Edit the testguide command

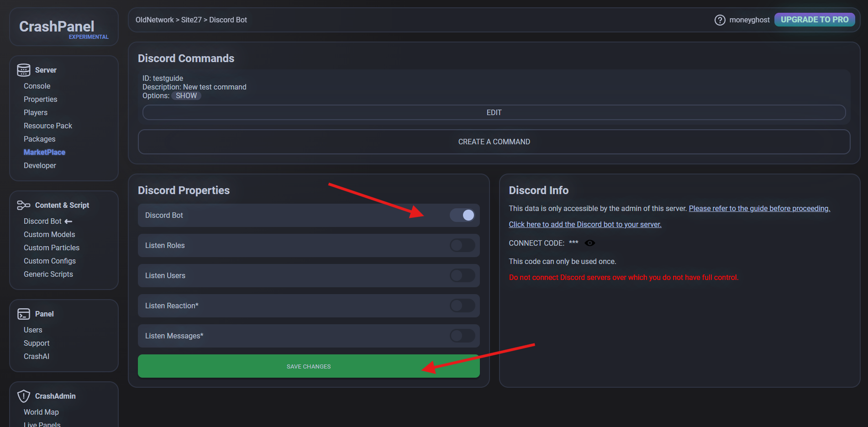click(x=494, y=112)
